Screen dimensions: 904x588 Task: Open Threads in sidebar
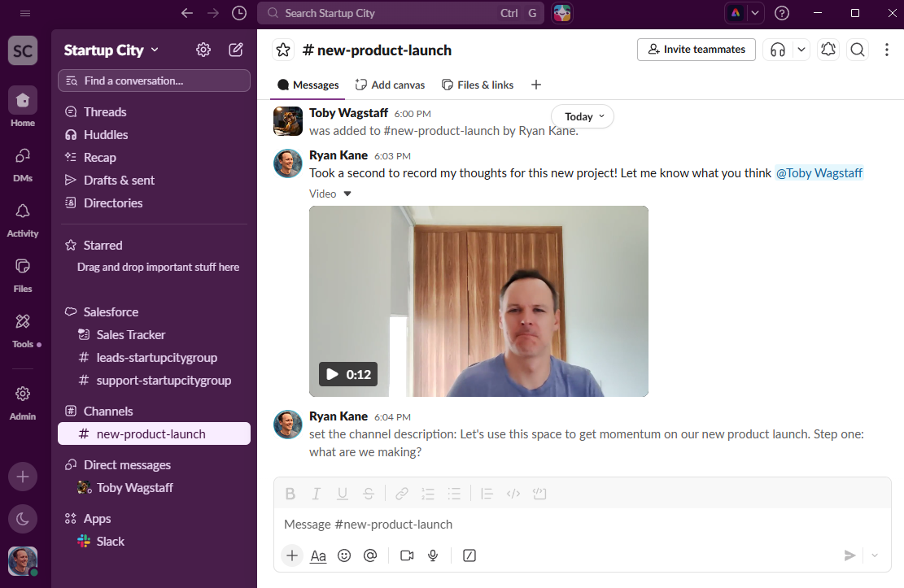tap(154, 112)
